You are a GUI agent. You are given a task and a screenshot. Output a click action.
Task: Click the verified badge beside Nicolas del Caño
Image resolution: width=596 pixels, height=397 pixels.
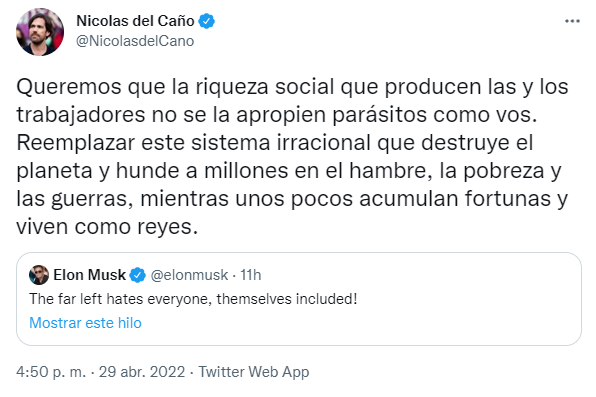[207, 21]
